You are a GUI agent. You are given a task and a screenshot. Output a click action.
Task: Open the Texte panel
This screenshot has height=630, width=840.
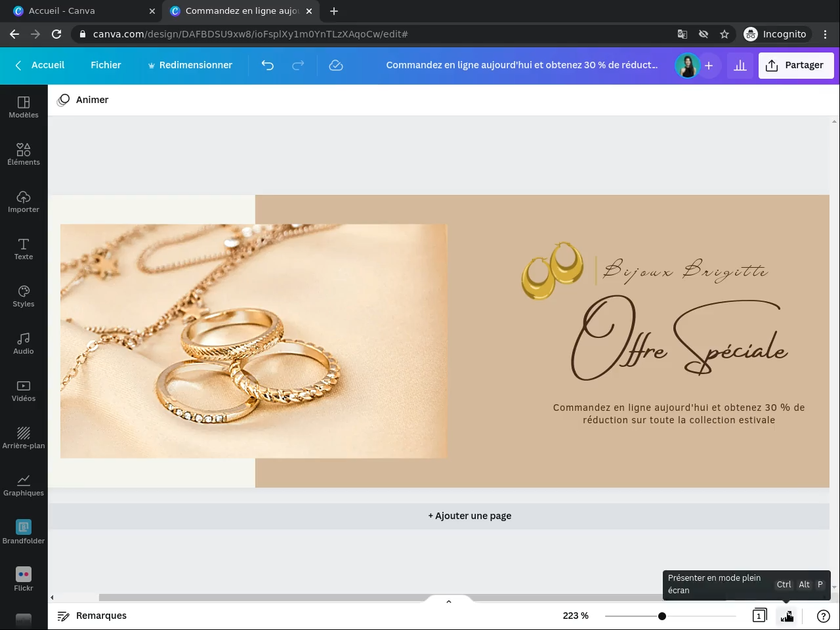click(x=24, y=249)
